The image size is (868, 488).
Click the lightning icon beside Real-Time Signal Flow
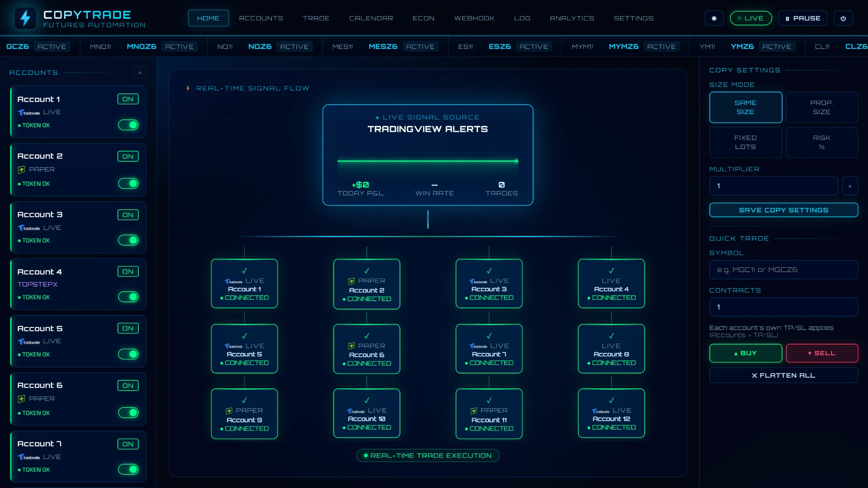coord(188,88)
